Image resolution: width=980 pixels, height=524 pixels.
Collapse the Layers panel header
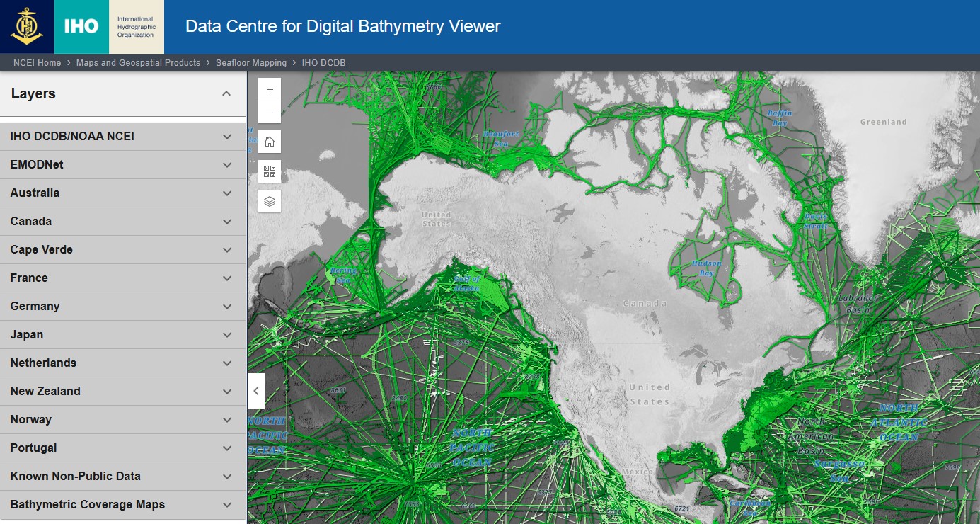point(123,93)
